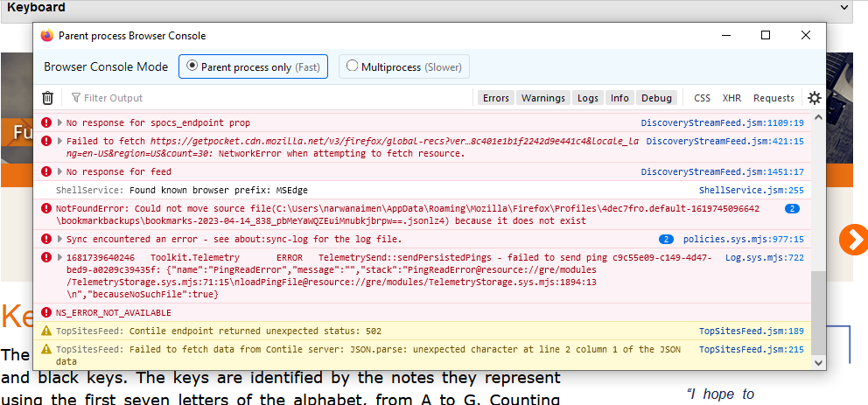Click the orange next arrow on webpage
868x405 pixels.
click(853, 241)
